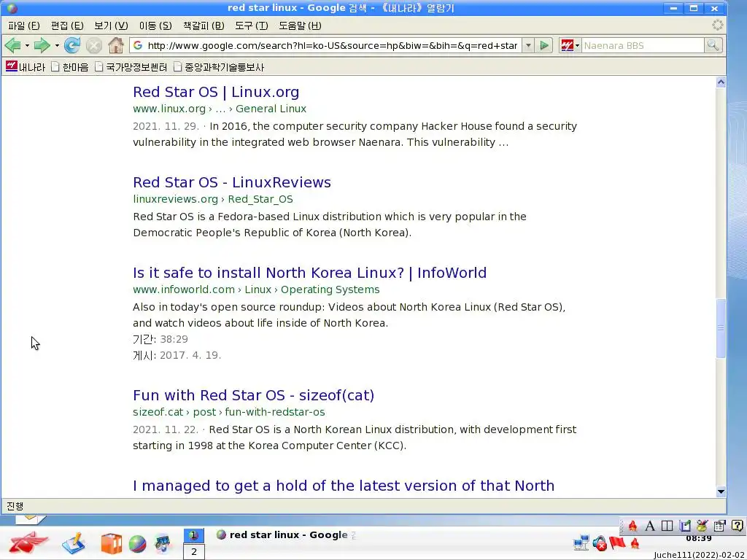Launch the orange file binder taskbar icon

pyautogui.click(x=111, y=543)
